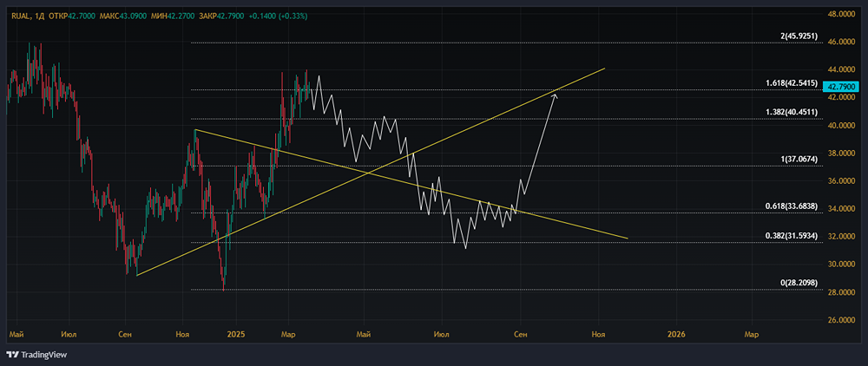Click the 30.0000 price axis label

click(x=840, y=265)
